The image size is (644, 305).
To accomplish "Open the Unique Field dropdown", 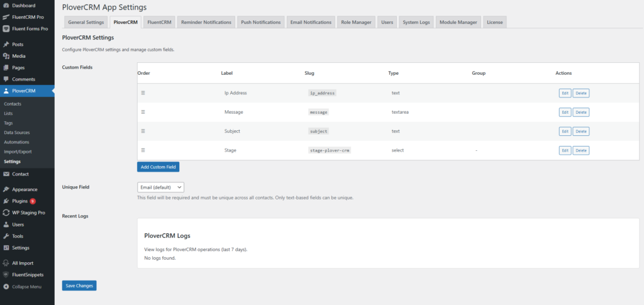I will pos(160,187).
